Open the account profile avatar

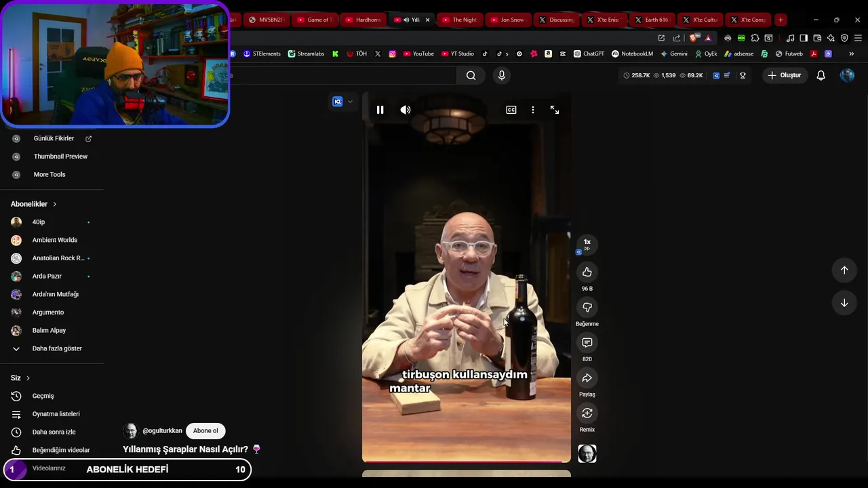pos(847,75)
